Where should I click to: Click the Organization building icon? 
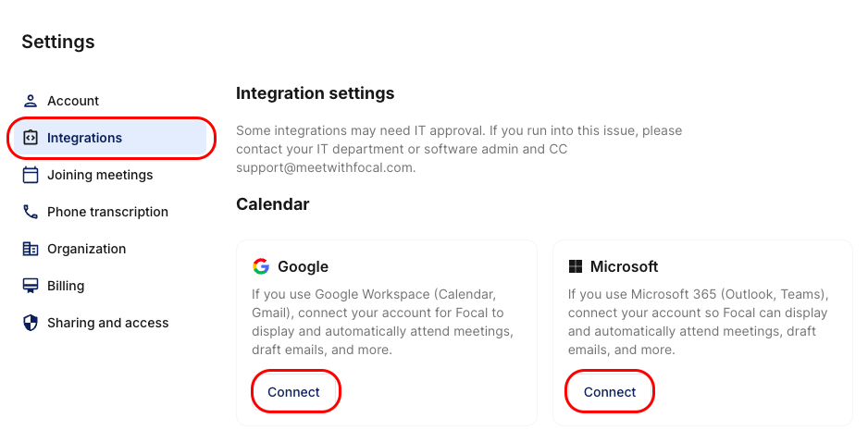31,249
